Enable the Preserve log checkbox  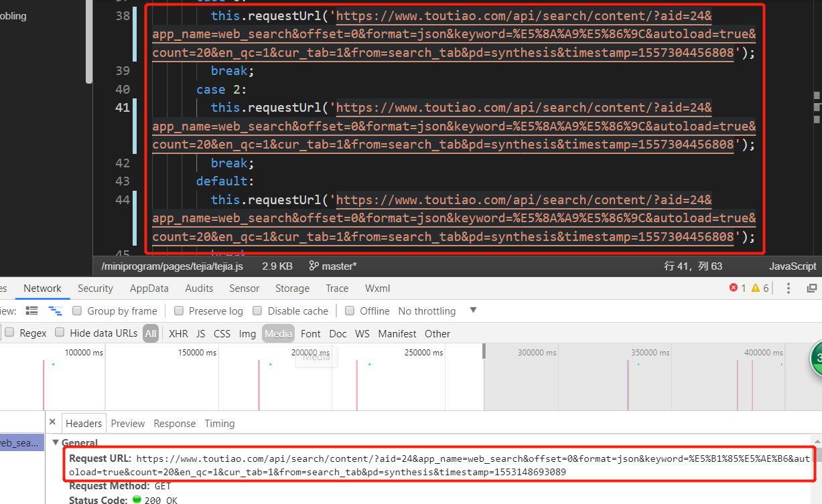(179, 311)
